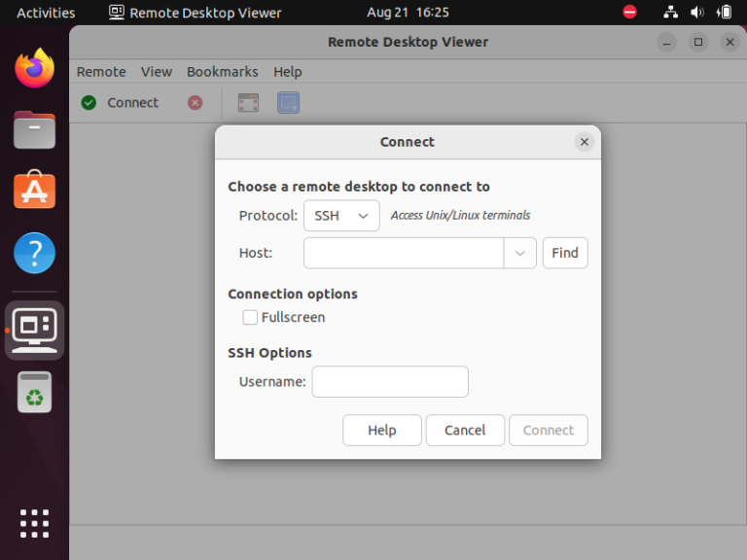Screen dimensions: 747x560
Task: Click the green Connect toolbar icon
Action: tap(89, 102)
